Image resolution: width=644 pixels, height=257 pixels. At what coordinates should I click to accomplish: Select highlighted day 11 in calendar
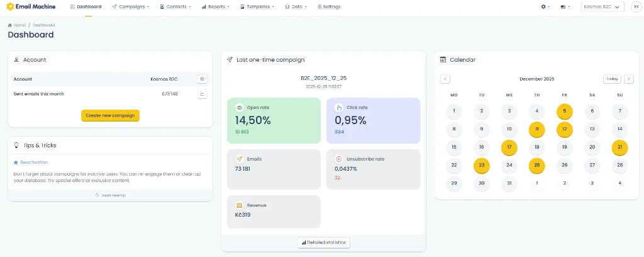(x=537, y=129)
